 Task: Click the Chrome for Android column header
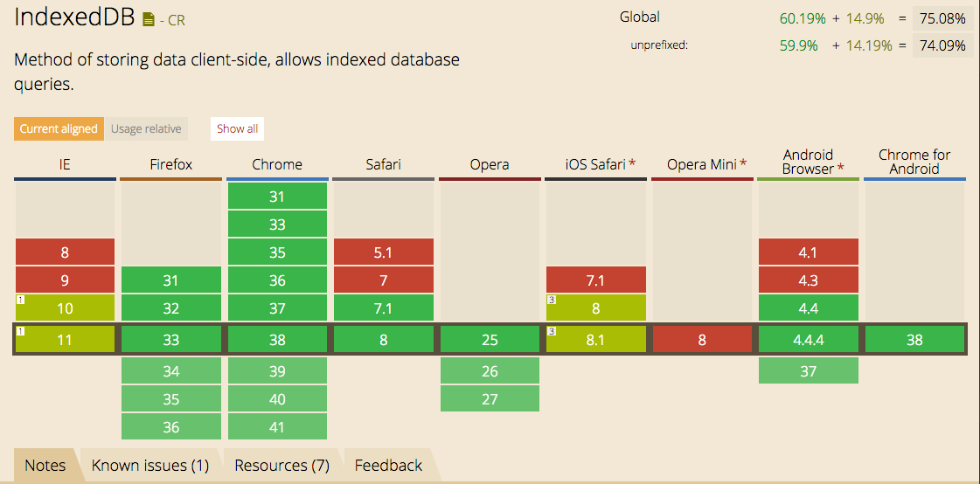click(914, 162)
